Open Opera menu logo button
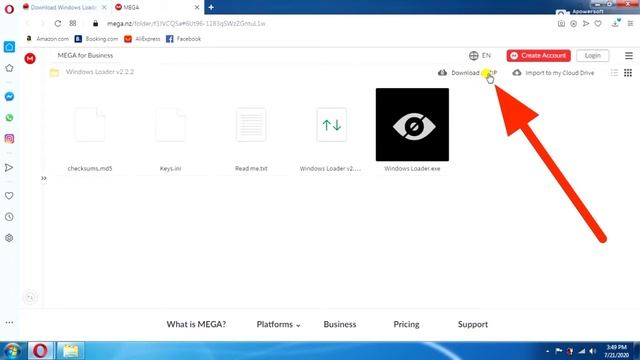Viewport: 640px width, 360px height. [9, 9]
